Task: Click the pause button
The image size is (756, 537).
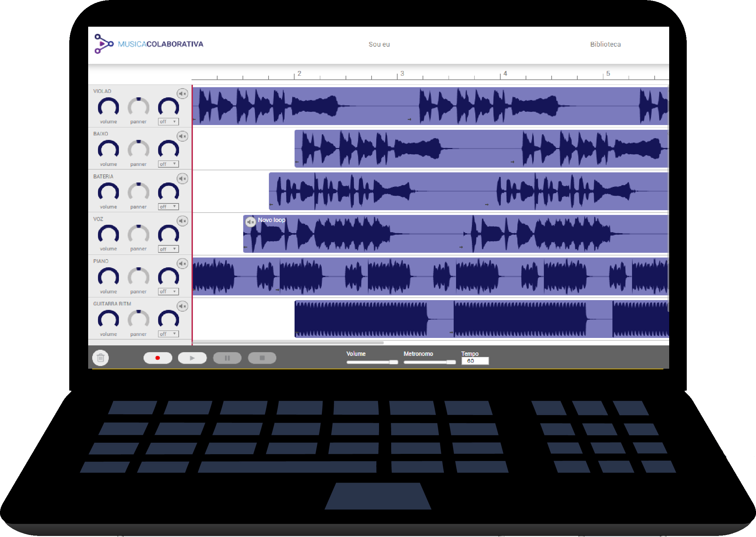Action: (227, 358)
